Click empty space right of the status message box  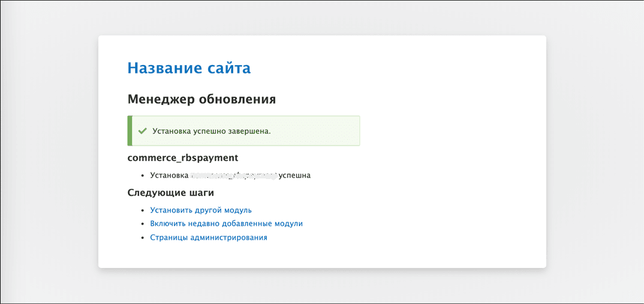pyautogui.click(x=451, y=131)
